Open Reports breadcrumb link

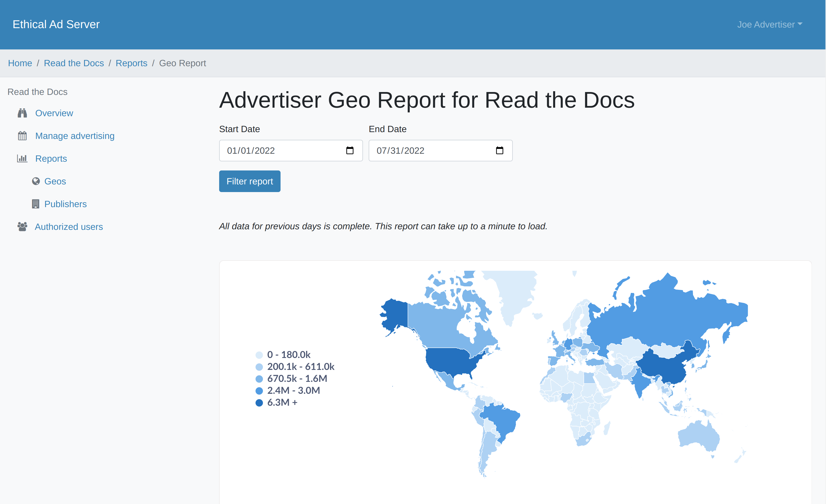tap(131, 63)
